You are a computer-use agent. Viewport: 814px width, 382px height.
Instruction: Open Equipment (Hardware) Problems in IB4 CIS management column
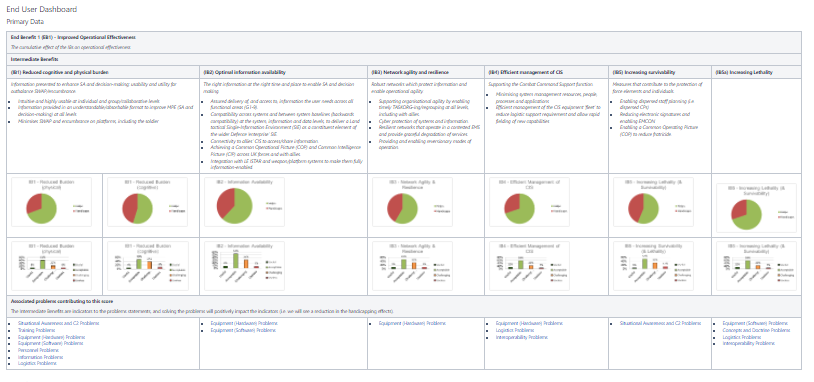click(529, 323)
